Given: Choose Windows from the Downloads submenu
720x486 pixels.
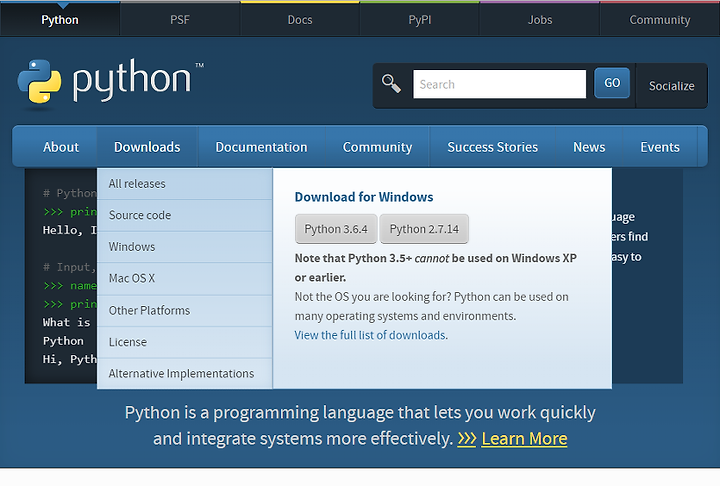Looking at the screenshot, I should (x=185, y=247).
